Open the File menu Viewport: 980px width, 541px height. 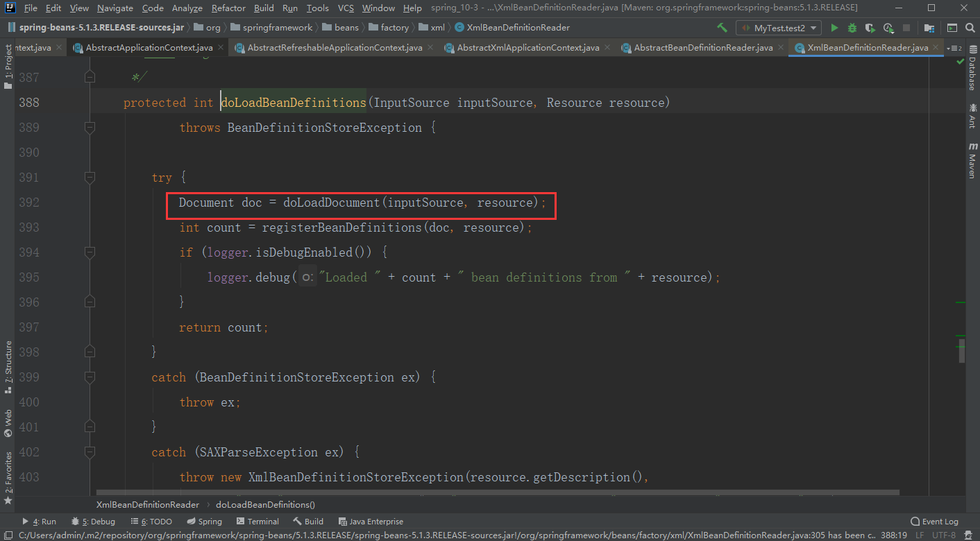point(31,8)
